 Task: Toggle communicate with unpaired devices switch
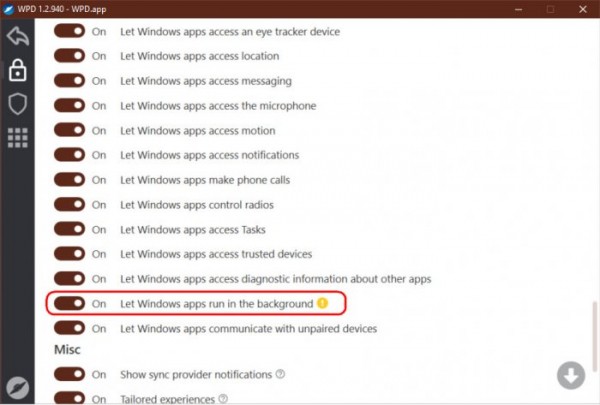(69, 328)
